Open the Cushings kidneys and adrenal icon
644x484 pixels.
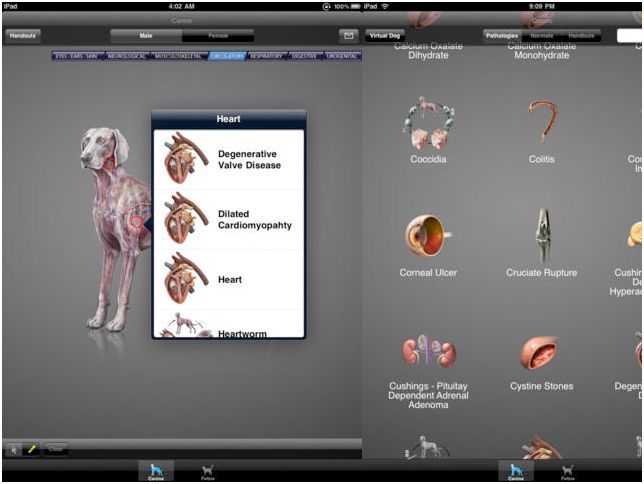(x=428, y=351)
